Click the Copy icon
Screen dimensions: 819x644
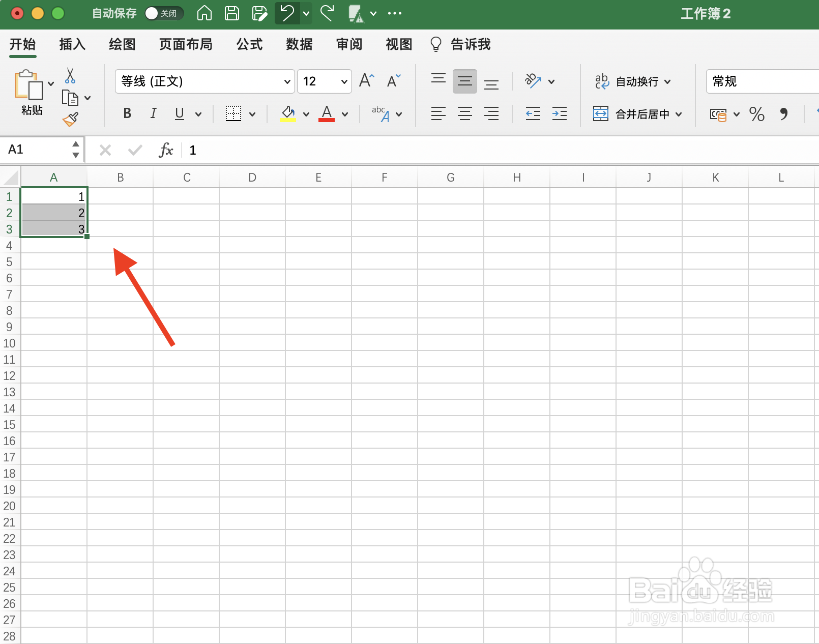coord(71,97)
